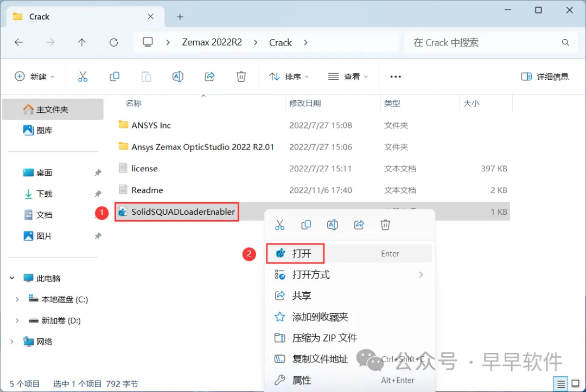Open 图库 in the sidebar
Screen dimensions: 586x392
(53, 130)
